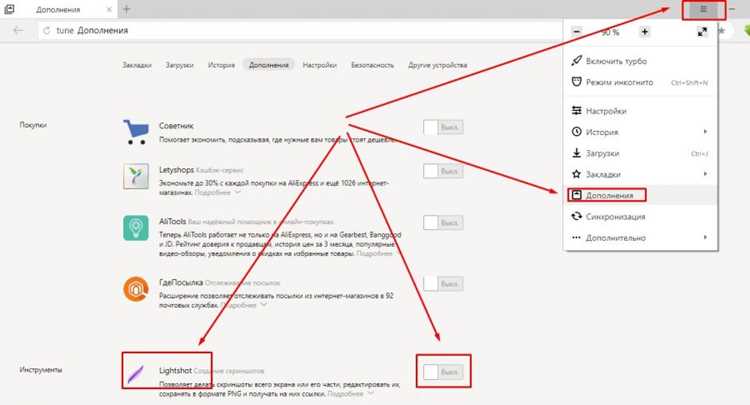Toggle the AliTools extension switch
The height and width of the screenshot is (405, 750).
443,222
